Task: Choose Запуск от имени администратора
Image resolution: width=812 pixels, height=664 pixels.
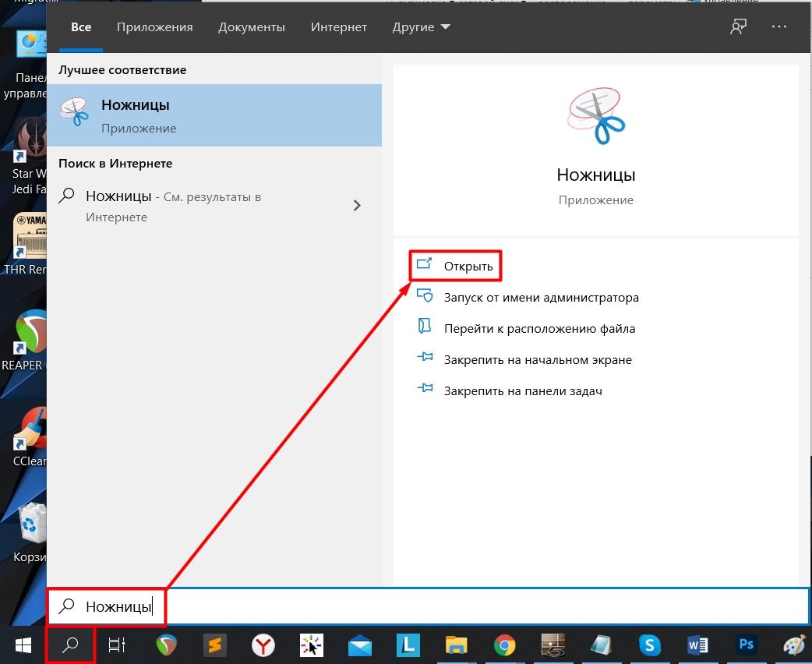Action: point(528,297)
